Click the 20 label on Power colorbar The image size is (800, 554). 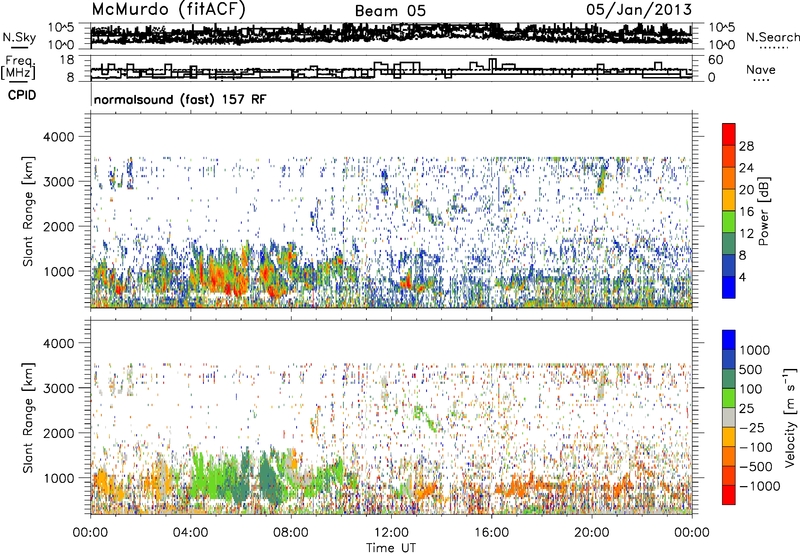(x=746, y=190)
